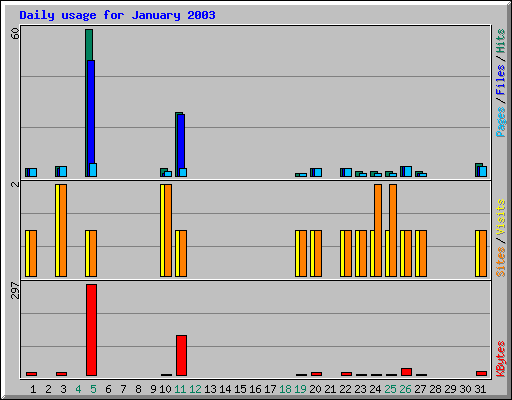Screen dimensions: 512x400
Task: Click day label '2' on the x-axis
Action: [x=48, y=389]
